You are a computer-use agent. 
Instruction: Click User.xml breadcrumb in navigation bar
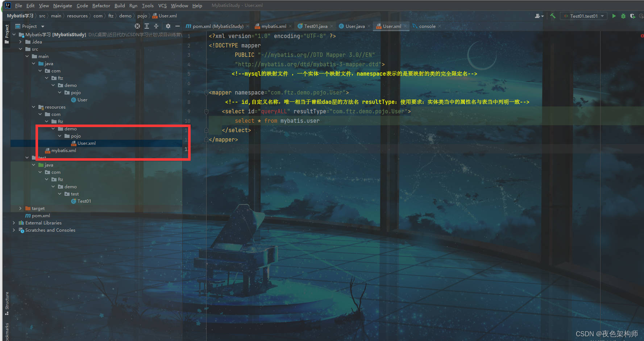click(x=165, y=16)
